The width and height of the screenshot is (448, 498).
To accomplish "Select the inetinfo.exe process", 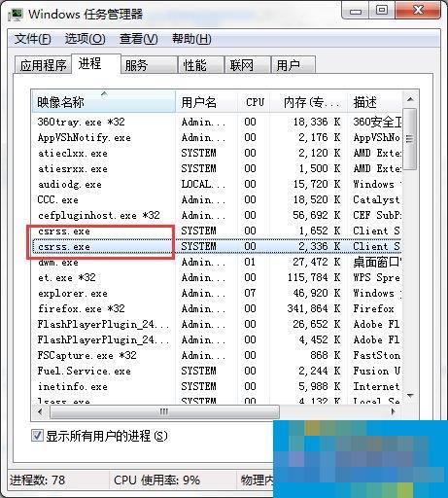I will click(217, 386).
